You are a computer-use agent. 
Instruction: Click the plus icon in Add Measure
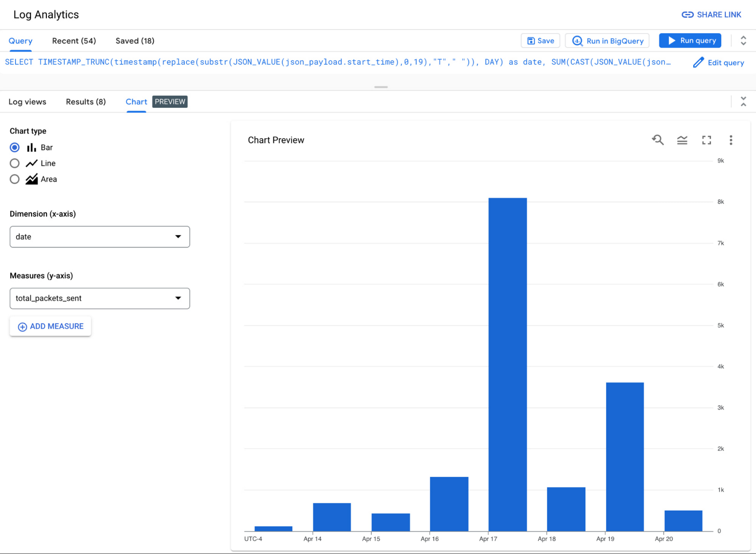click(23, 327)
